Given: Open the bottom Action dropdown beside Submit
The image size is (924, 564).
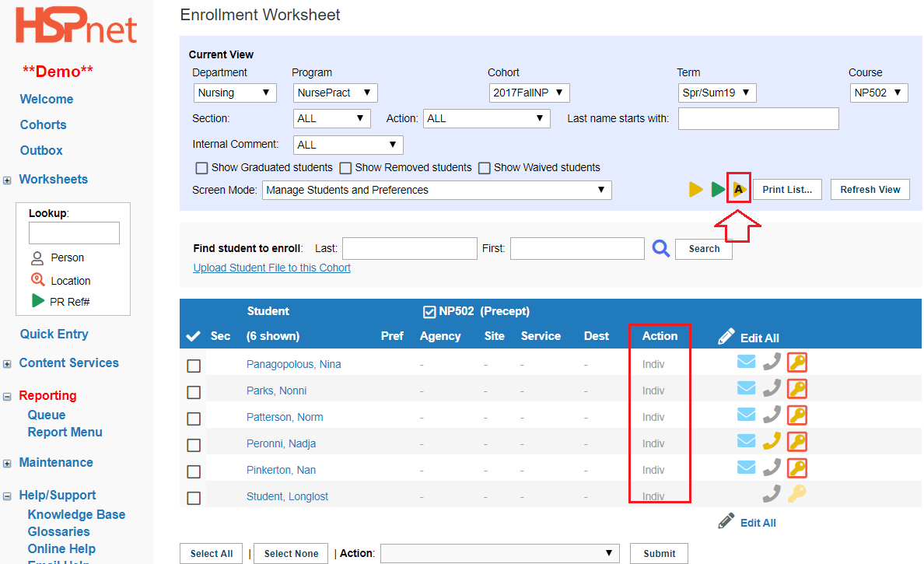Looking at the screenshot, I should point(499,553).
